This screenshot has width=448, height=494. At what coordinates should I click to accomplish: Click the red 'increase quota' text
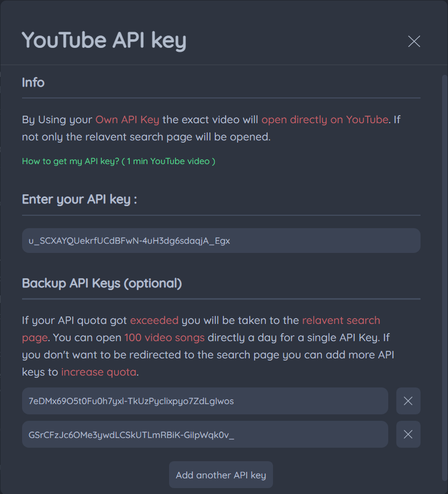[x=99, y=372]
